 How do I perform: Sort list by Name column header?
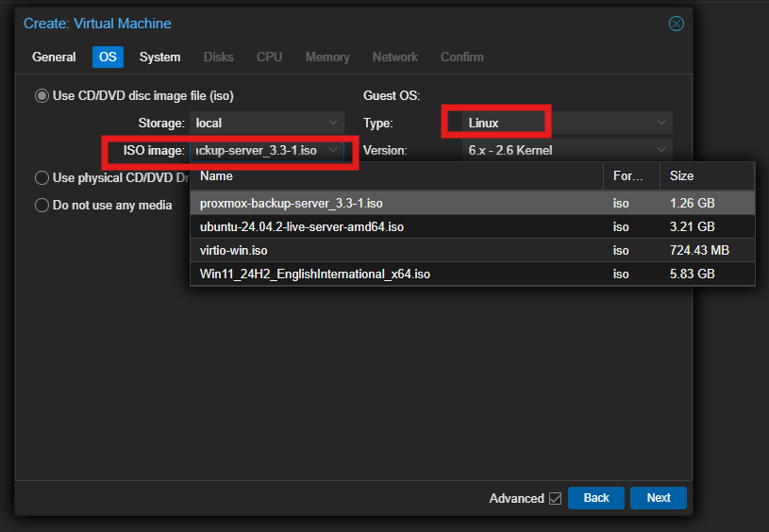click(396, 176)
